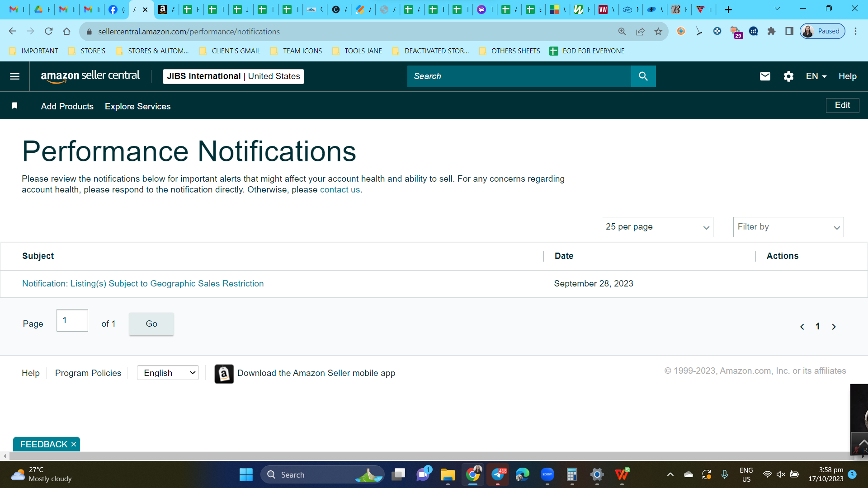Open the TEAM ICONS bookmarks folder
868x488 pixels.
296,51
